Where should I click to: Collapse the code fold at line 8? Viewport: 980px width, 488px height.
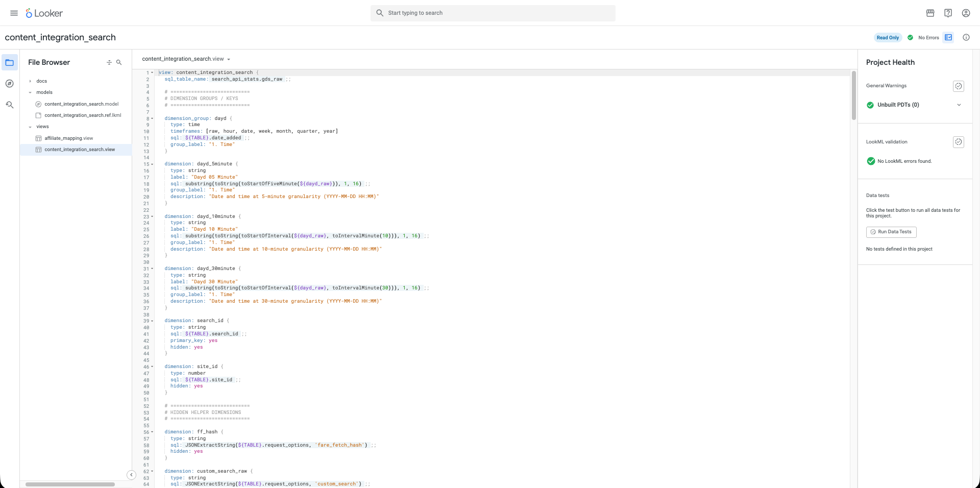pos(152,118)
